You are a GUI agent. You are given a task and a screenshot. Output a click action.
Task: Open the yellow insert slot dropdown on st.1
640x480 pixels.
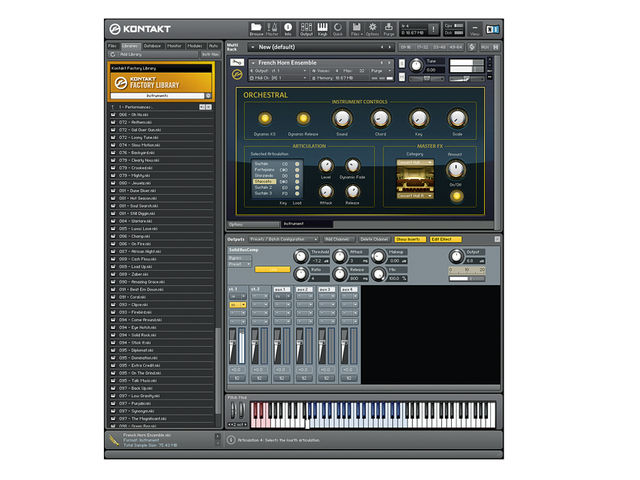[238, 305]
